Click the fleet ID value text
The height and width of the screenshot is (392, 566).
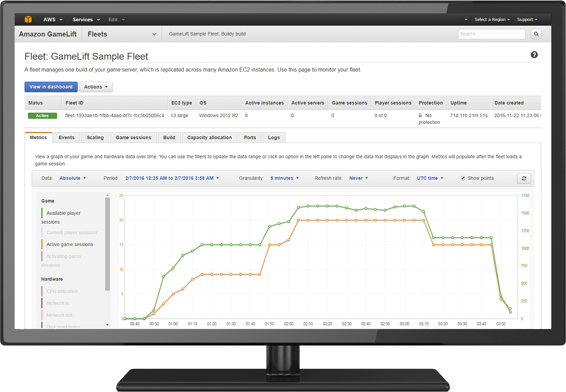[x=115, y=116]
